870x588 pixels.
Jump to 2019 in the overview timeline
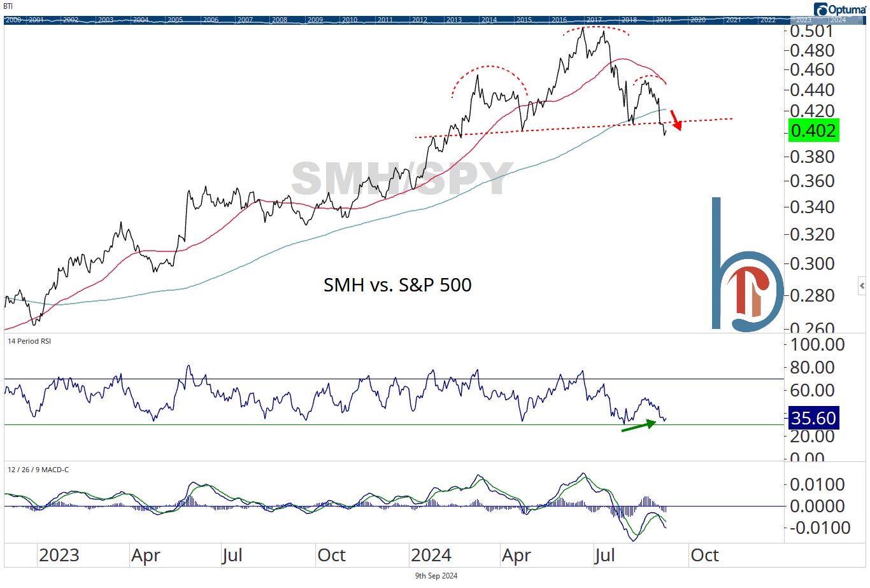coord(663,20)
